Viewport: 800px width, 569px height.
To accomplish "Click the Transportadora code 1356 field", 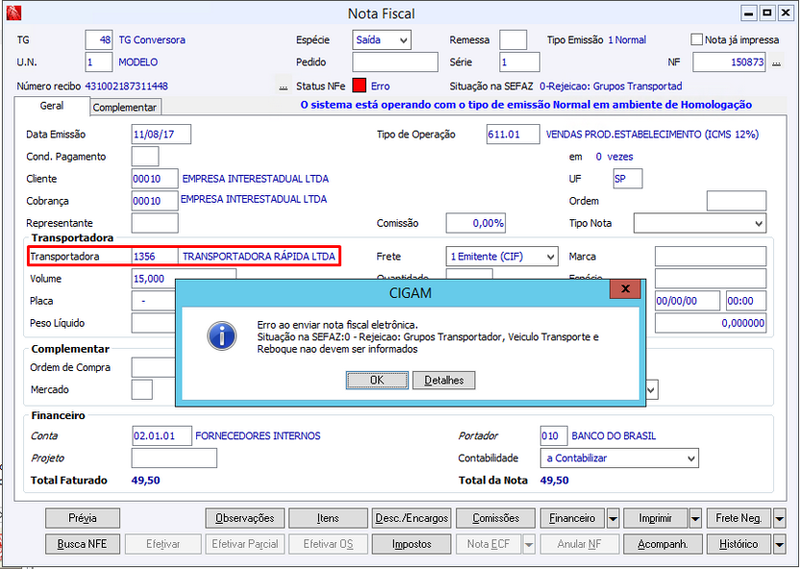I will (155, 256).
